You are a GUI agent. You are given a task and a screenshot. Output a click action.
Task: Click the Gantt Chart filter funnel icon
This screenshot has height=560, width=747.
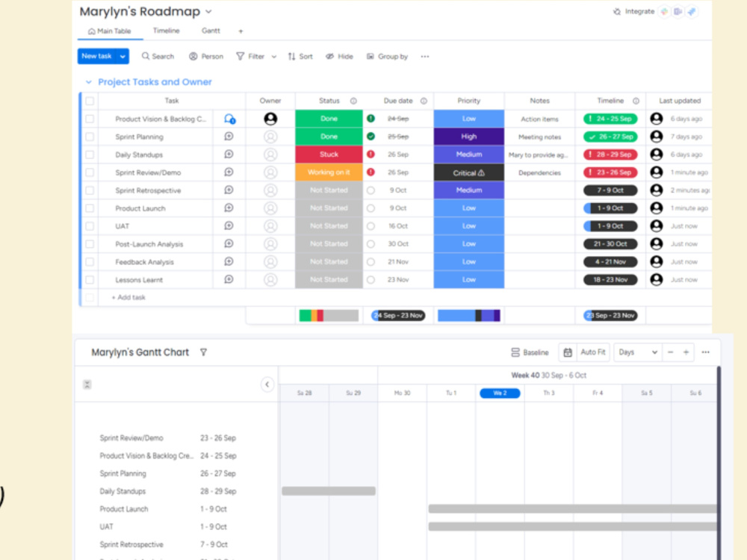click(x=203, y=352)
